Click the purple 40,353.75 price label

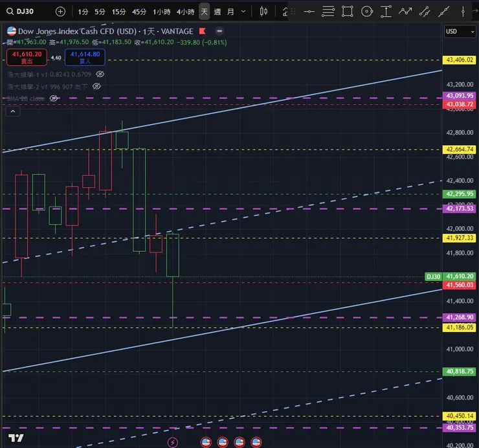[x=460, y=427]
